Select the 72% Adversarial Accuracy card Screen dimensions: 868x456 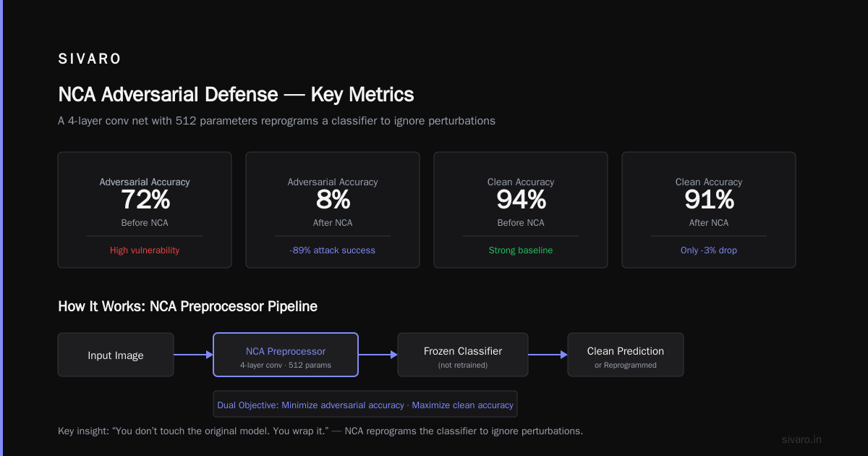pos(145,210)
